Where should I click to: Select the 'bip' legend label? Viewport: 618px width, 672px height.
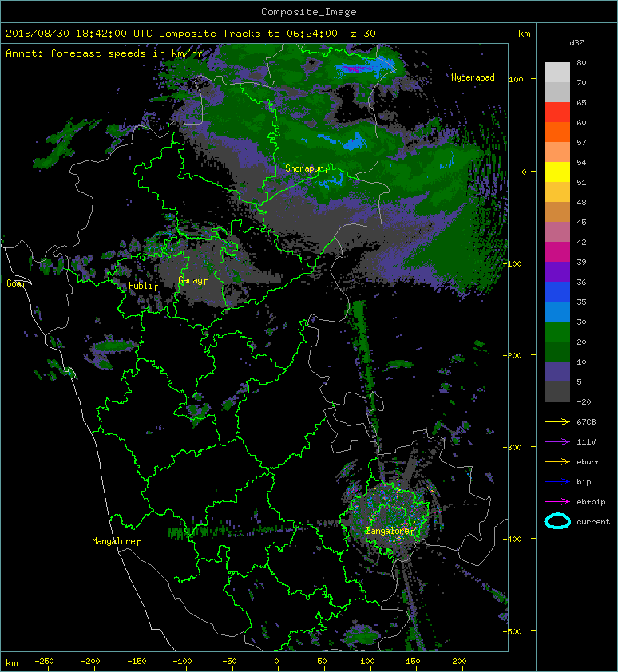point(584,482)
